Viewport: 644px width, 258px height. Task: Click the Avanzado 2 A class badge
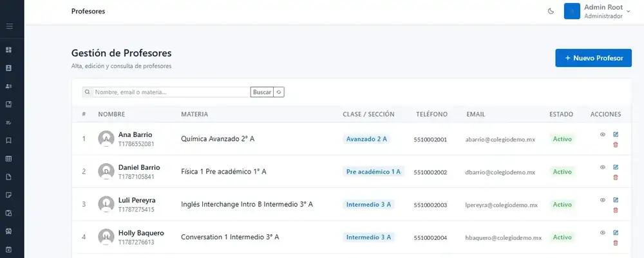(366, 139)
